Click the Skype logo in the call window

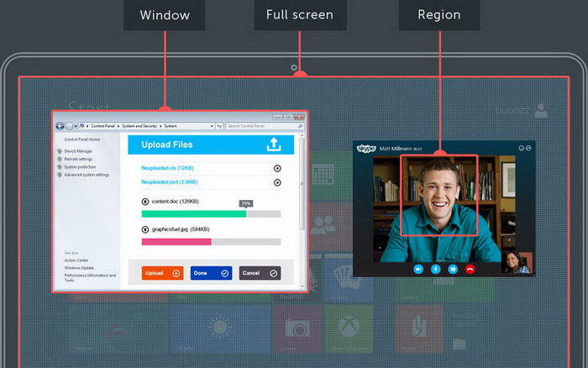click(367, 148)
